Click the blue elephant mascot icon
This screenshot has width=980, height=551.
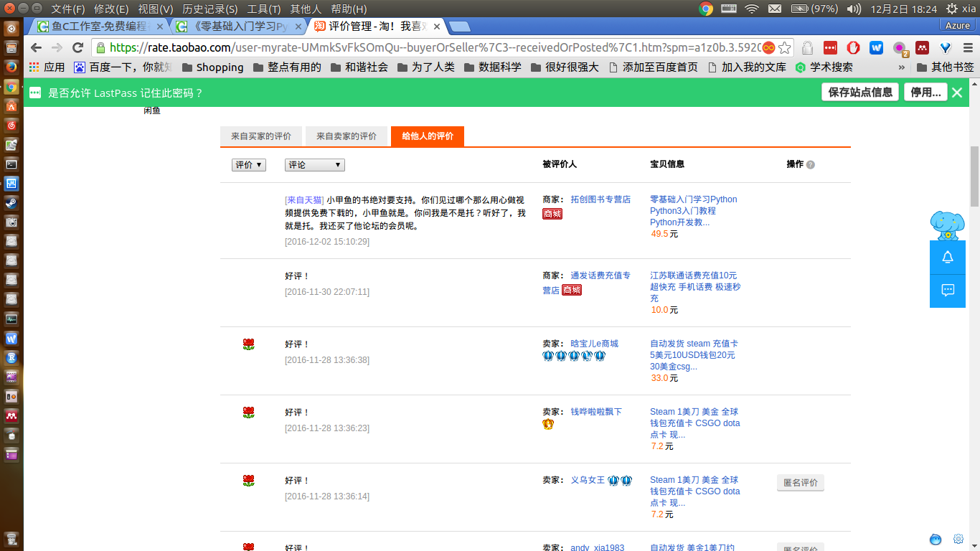coord(947,225)
